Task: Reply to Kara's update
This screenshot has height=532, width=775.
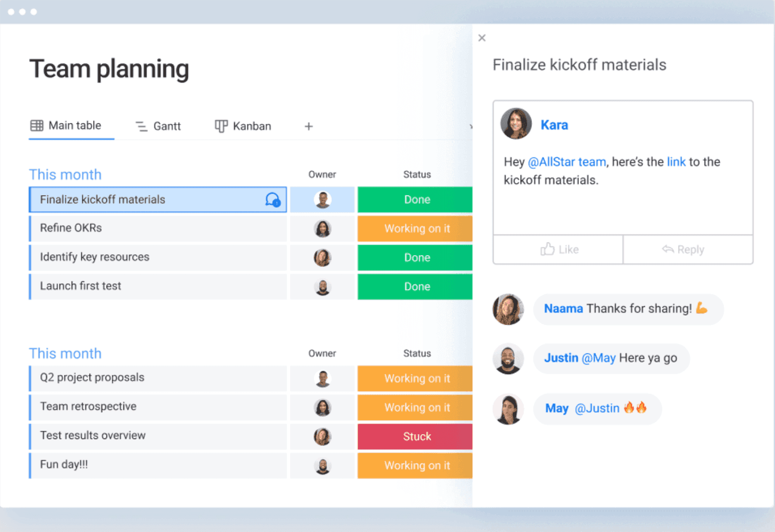Action: [688, 250]
